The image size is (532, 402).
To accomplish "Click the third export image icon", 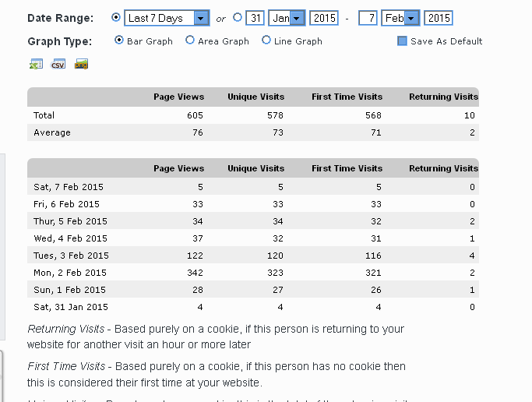I will tap(80, 65).
